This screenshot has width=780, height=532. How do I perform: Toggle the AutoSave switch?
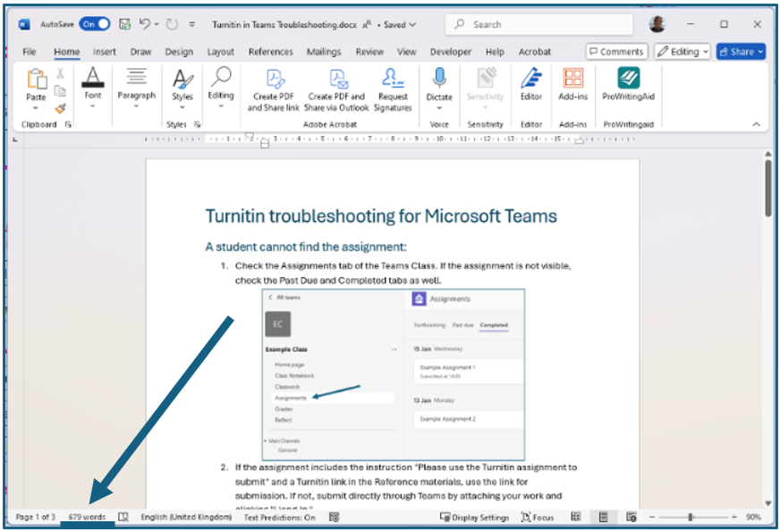click(x=95, y=24)
